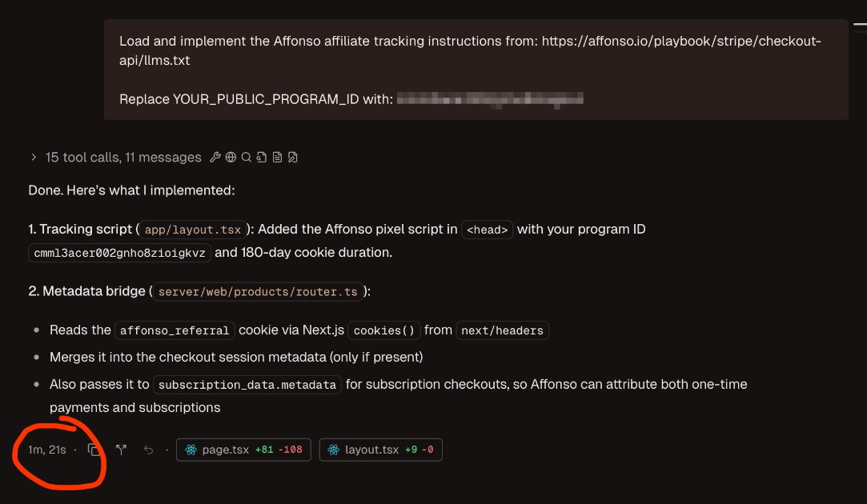
Task: Open the layout.tsx file chip
Action: click(380, 450)
